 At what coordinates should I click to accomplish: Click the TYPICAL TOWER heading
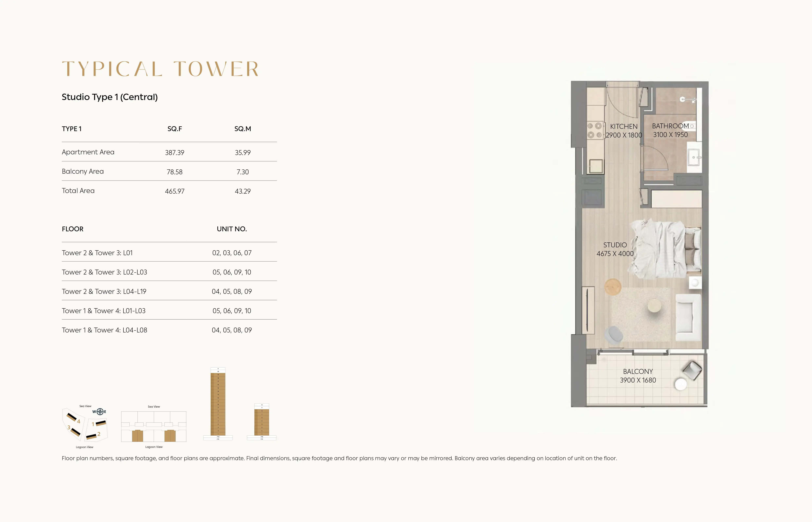(x=161, y=69)
